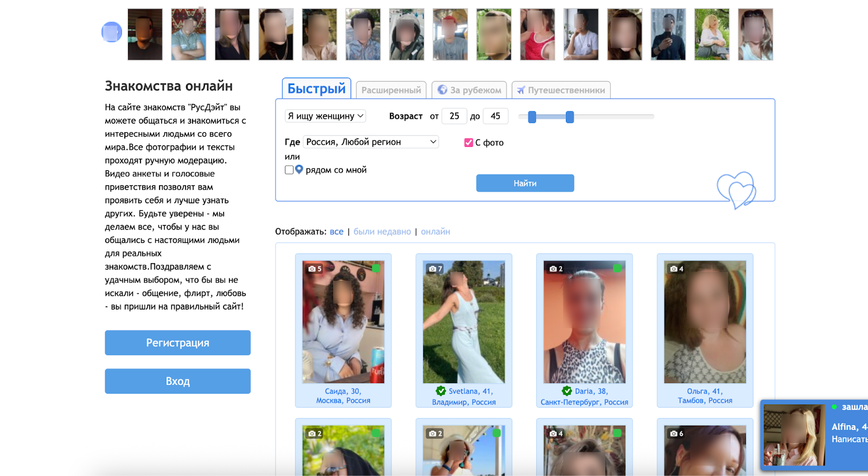Click the location pin icon
868x476 pixels.
tap(299, 170)
